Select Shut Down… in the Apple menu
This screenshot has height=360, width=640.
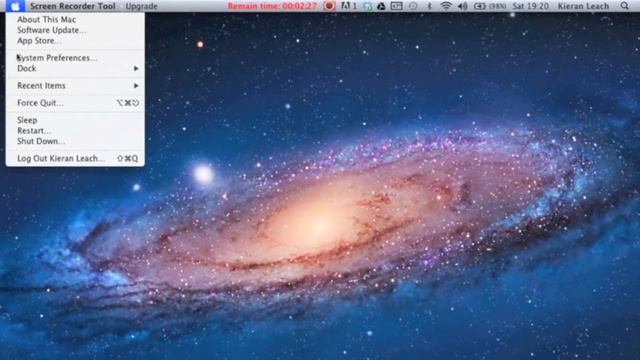click(75, 141)
